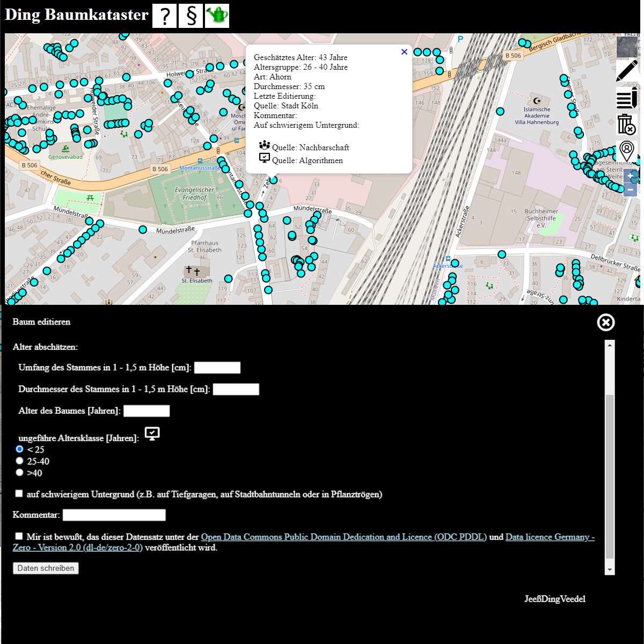Select the >40 age class radio
644x644 pixels.
click(20, 473)
